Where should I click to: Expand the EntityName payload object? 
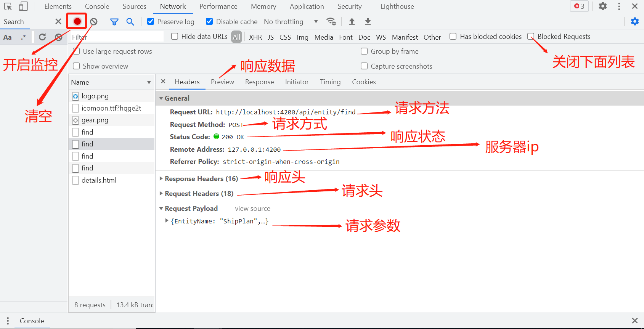[167, 221]
